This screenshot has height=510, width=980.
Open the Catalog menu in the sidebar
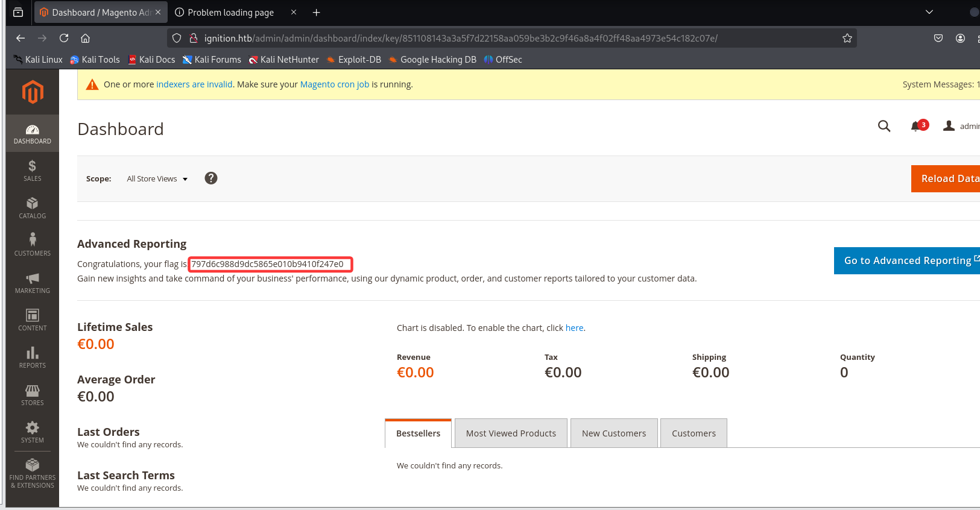33,209
